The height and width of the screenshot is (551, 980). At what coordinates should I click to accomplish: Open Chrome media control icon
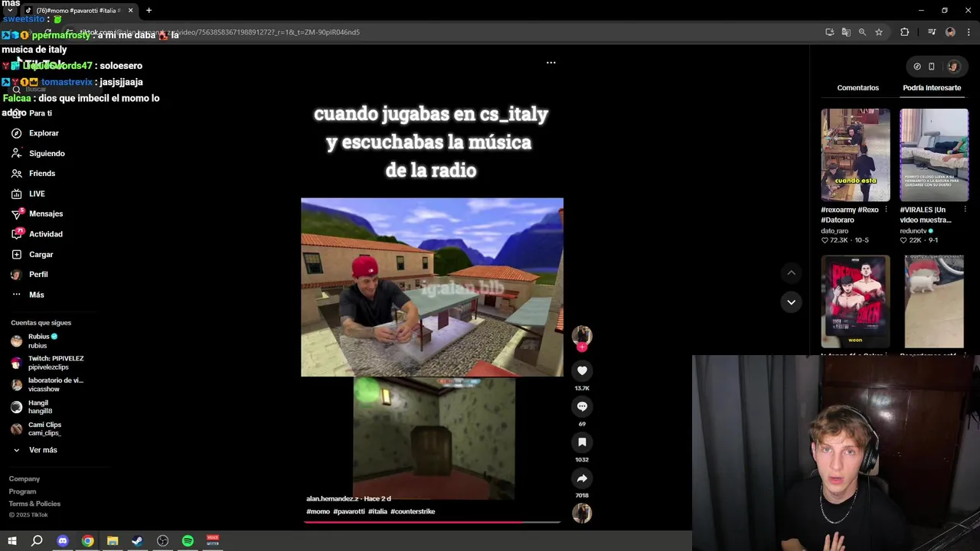tap(932, 32)
